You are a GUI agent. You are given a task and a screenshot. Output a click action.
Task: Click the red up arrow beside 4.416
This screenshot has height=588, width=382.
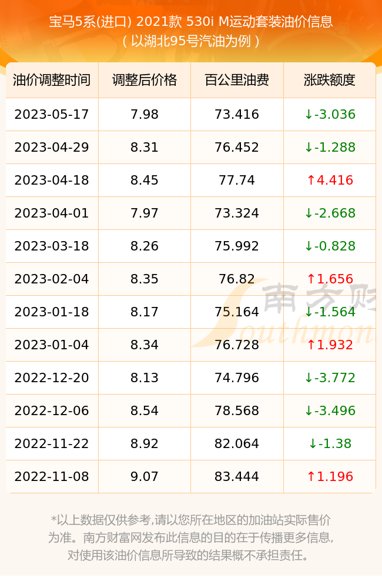pyautogui.click(x=311, y=181)
